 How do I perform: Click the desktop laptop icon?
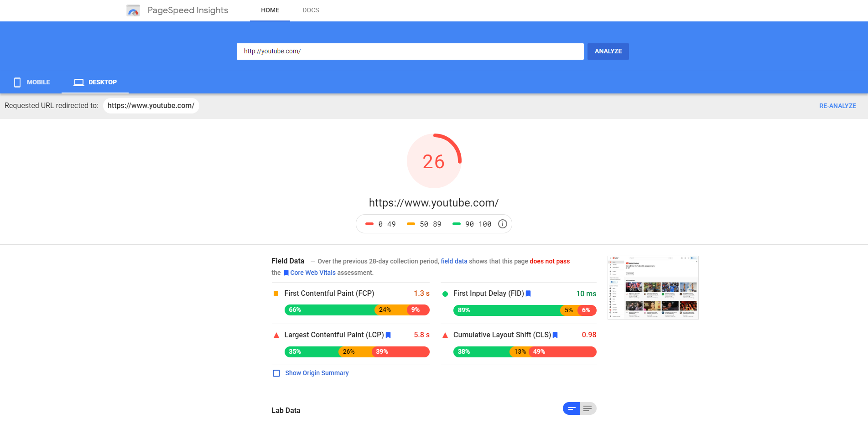click(79, 82)
